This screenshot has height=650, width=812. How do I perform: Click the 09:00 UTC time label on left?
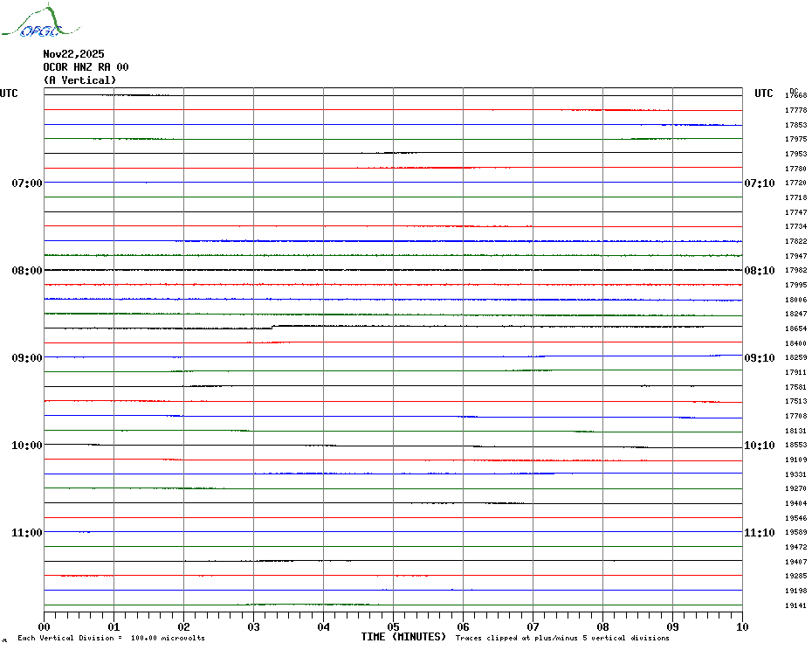(26, 358)
